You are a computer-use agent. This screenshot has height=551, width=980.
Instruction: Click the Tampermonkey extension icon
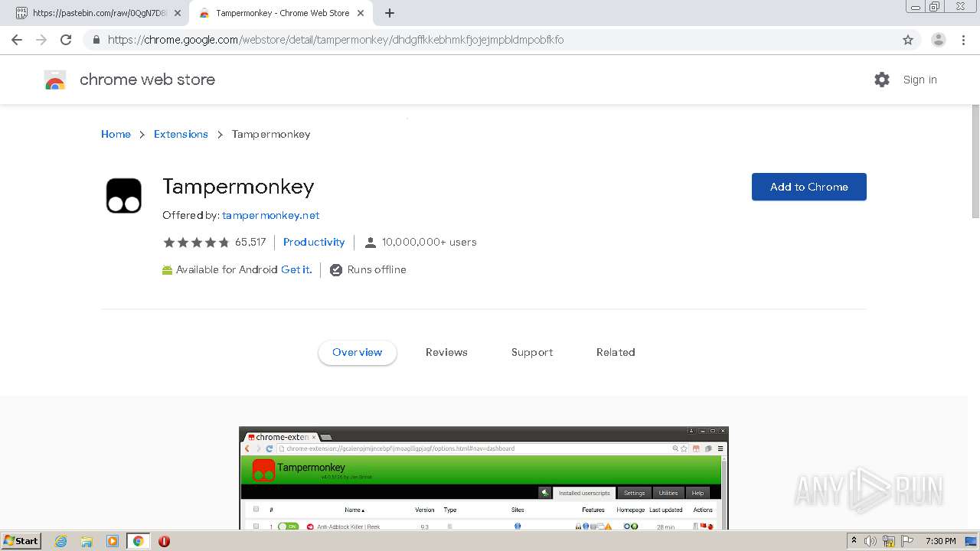[124, 196]
